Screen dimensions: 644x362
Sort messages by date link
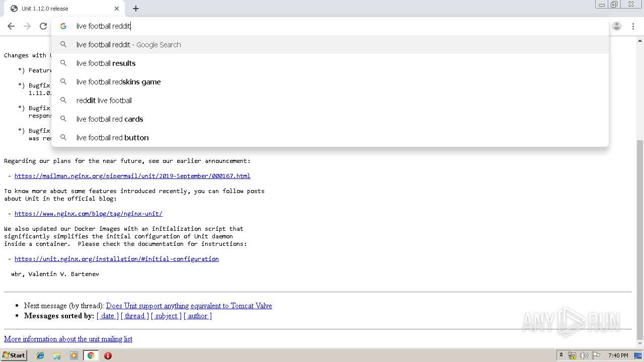[x=108, y=316]
